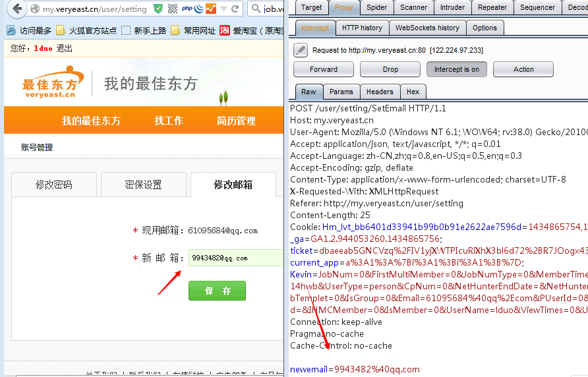This screenshot has height=377, width=588.
Task: Click the X-Requested-With header line
Action: (x=364, y=191)
